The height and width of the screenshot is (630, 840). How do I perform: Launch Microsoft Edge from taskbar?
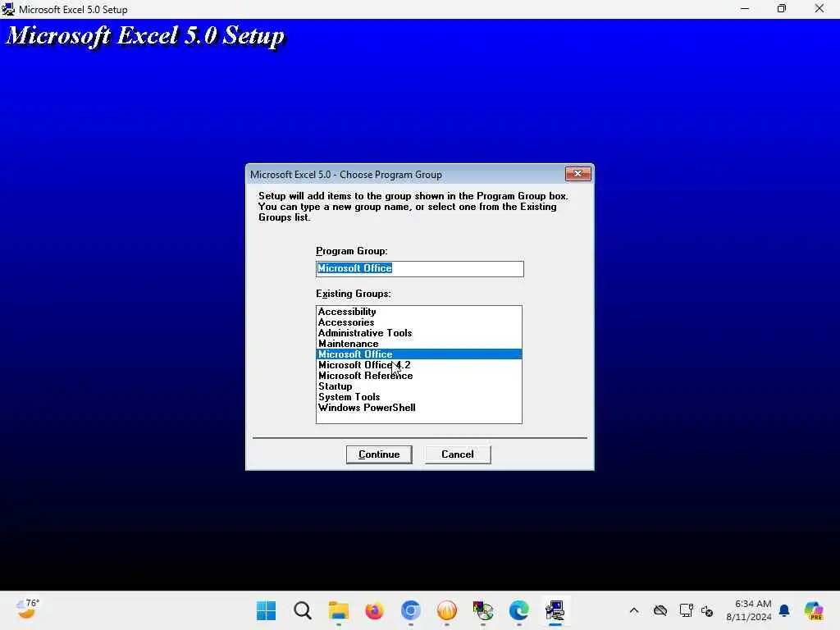[519, 610]
